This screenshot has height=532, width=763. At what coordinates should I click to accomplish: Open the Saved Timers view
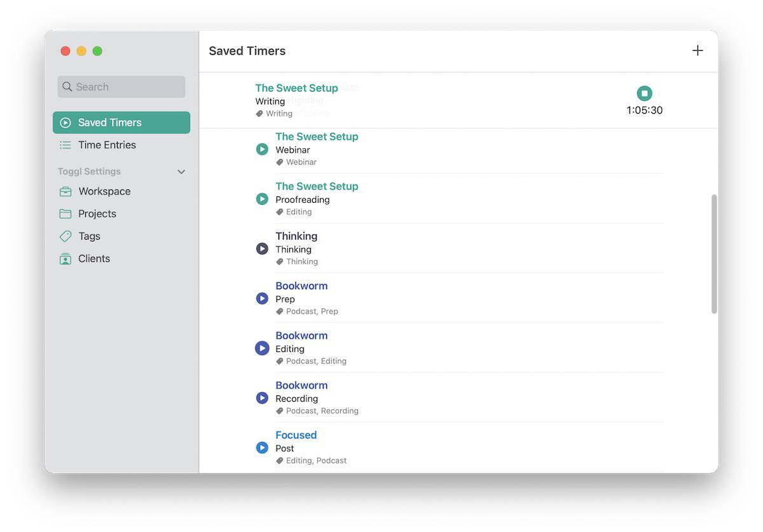(121, 123)
